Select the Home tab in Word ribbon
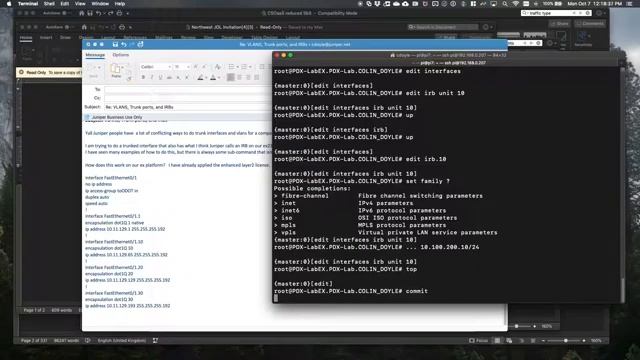Image resolution: width=640 pixels, height=360 pixels. coord(26,38)
